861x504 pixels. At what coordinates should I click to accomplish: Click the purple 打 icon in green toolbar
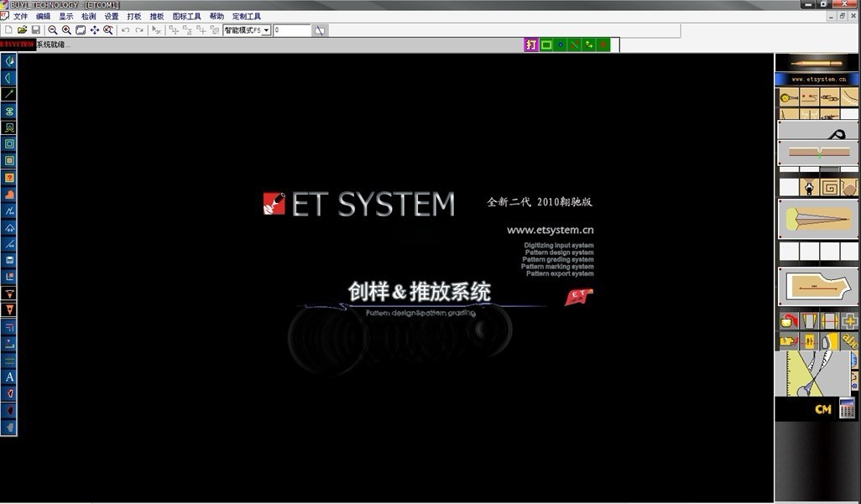pos(530,44)
